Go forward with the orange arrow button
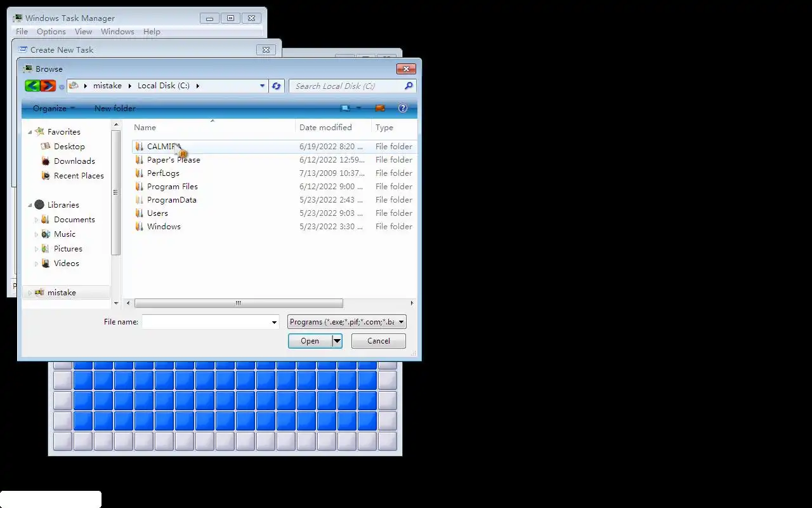Viewport: 812px width, 508px height. coord(48,86)
